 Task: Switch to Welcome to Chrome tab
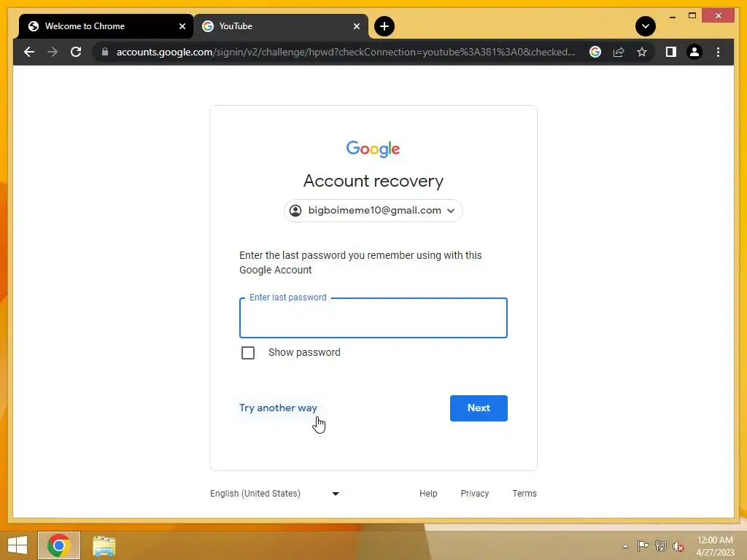pyautogui.click(x=106, y=26)
